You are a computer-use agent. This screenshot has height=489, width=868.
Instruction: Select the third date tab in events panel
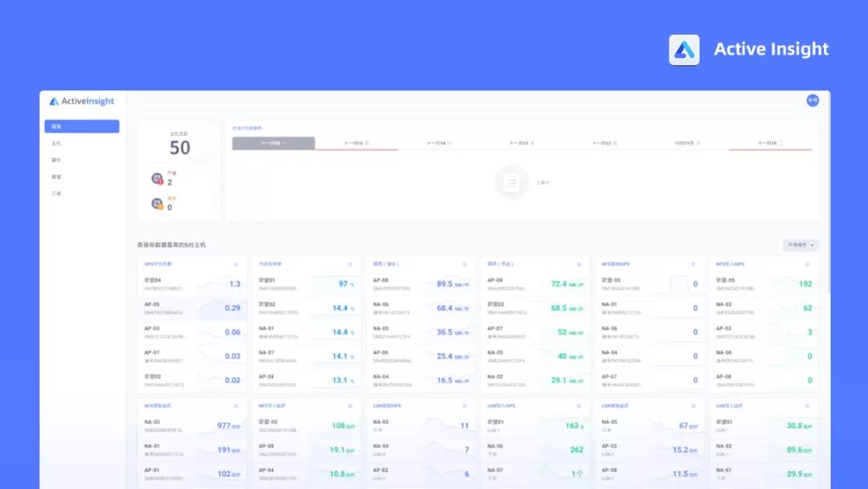pos(439,143)
